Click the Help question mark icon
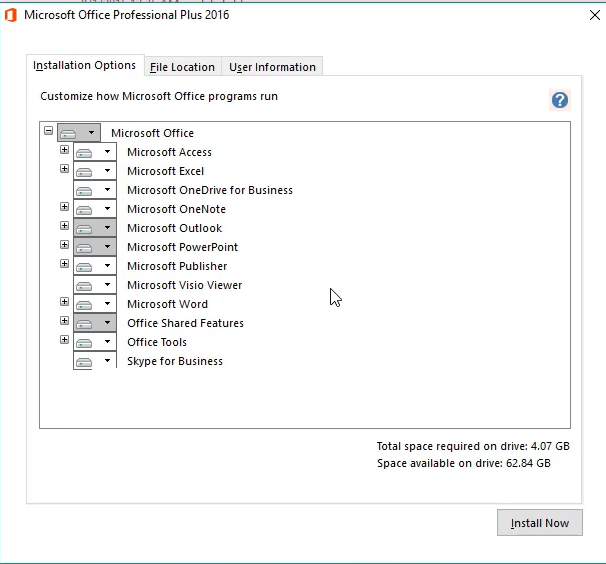This screenshot has width=606, height=564. click(x=560, y=100)
